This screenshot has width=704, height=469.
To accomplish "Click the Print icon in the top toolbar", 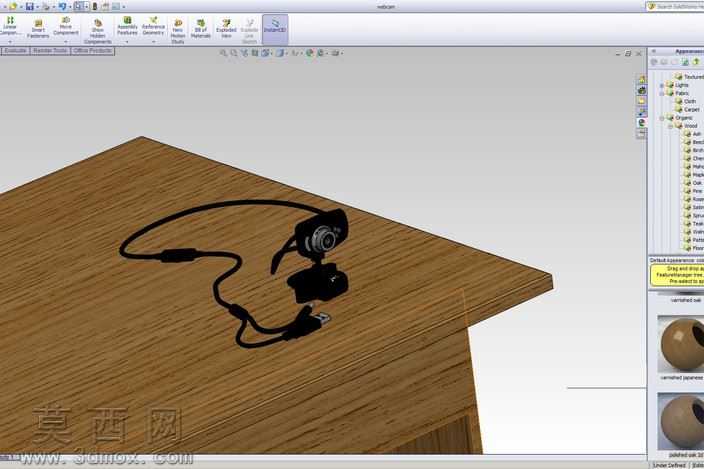I will 46,6.
